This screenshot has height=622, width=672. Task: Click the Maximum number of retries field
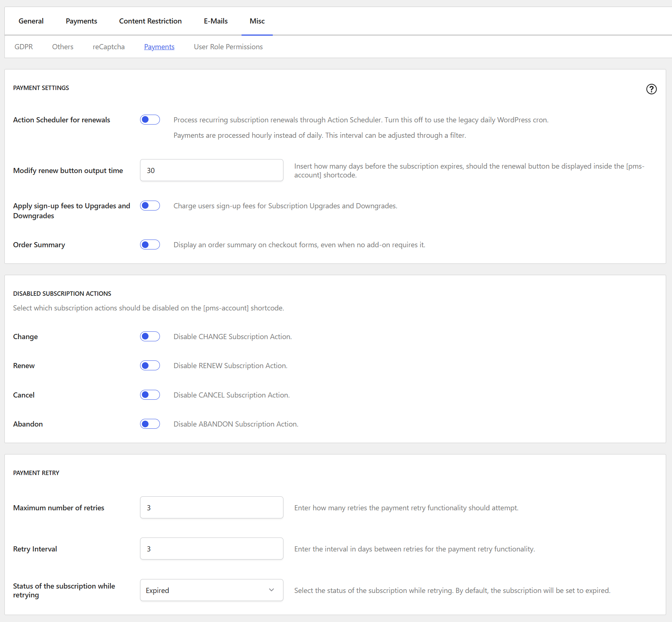coord(212,507)
